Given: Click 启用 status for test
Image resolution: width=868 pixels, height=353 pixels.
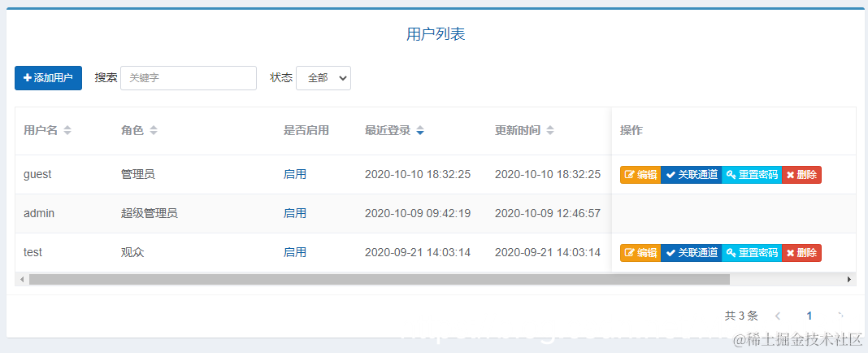Looking at the screenshot, I should 294,253.
